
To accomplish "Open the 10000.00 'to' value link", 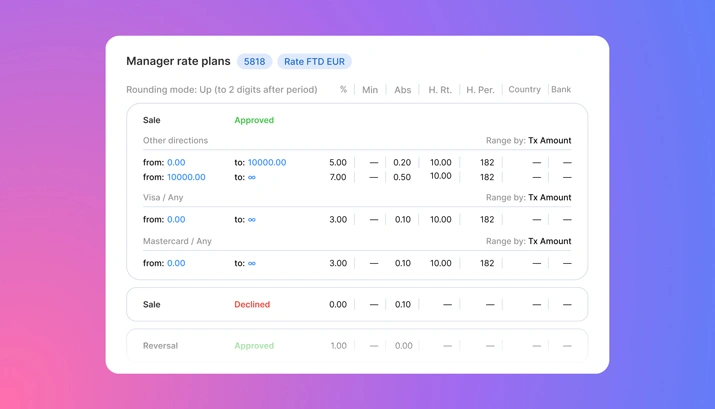I will 266,162.
